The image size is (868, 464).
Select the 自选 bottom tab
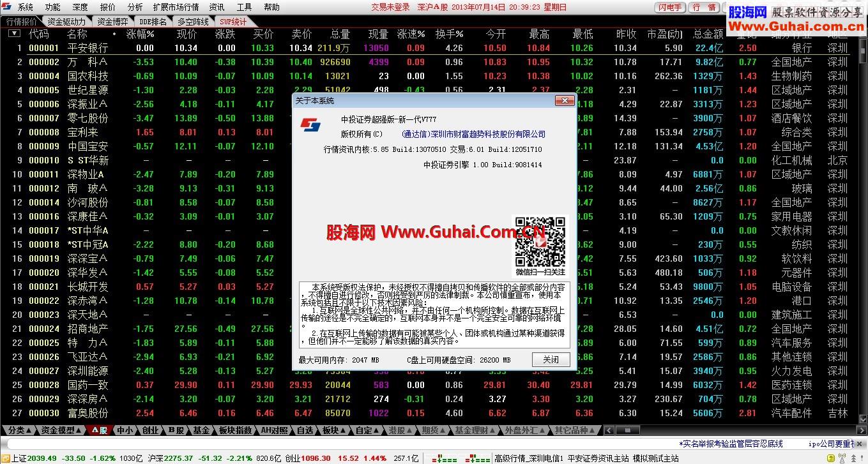click(x=305, y=431)
